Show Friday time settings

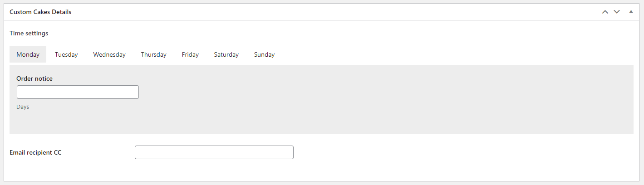coord(190,54)
